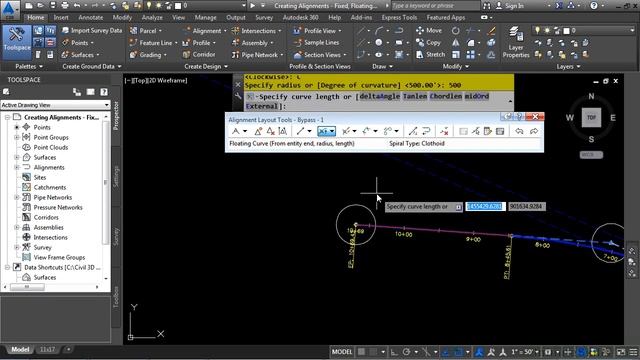Screen dimensions: 640x360
Task: Open the Home ribbon tab
Action: [x=36, y=18]
